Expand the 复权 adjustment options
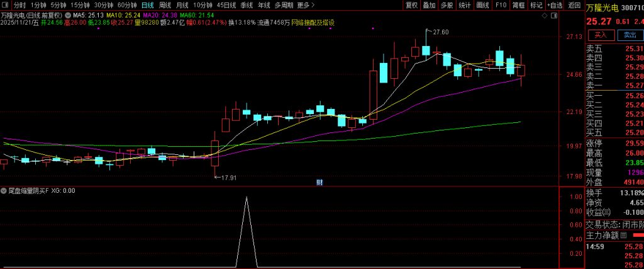This screenshot has height=269, width=644. point(411,5)
